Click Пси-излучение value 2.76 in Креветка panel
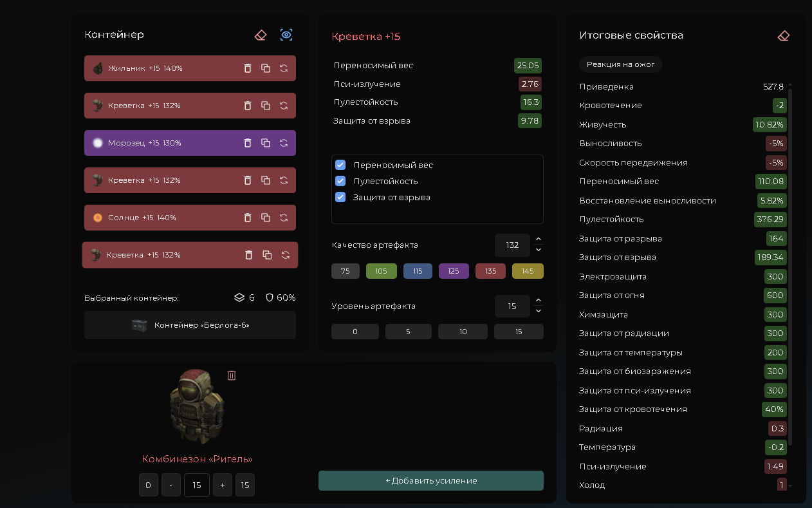 (x=530, y=84)
